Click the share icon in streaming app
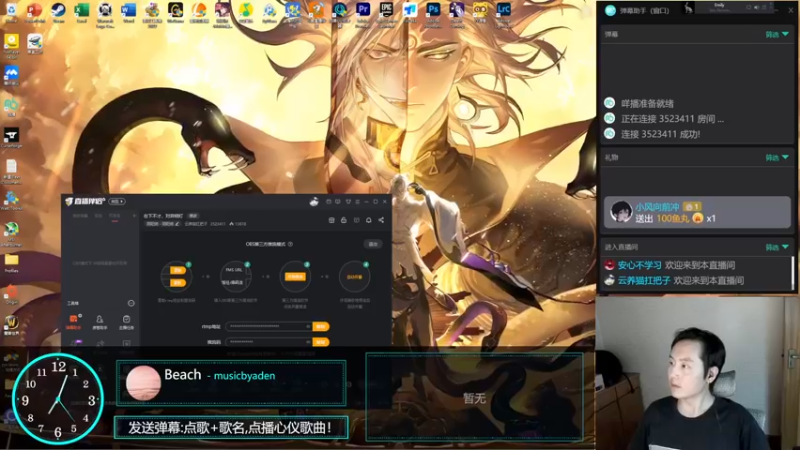The width and height of the screenshot is (800, 450). pyautogui.click(x=381, y=220)
